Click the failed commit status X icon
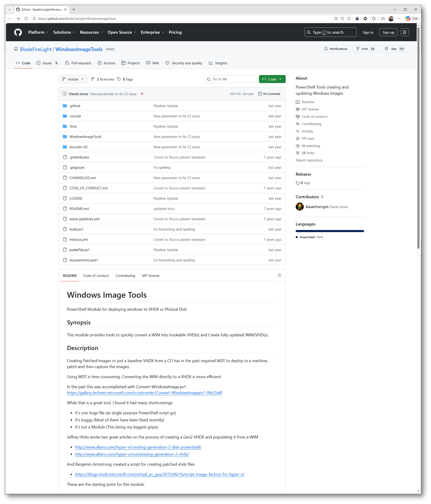The height and width of the screenshot is (504, 431). coord(142,94)
